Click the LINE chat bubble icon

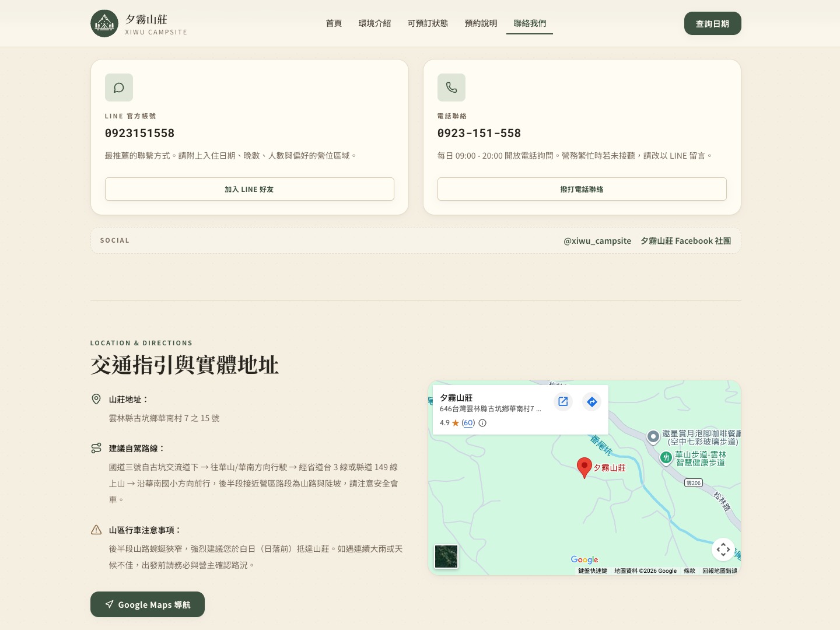(x=119, y=87)
